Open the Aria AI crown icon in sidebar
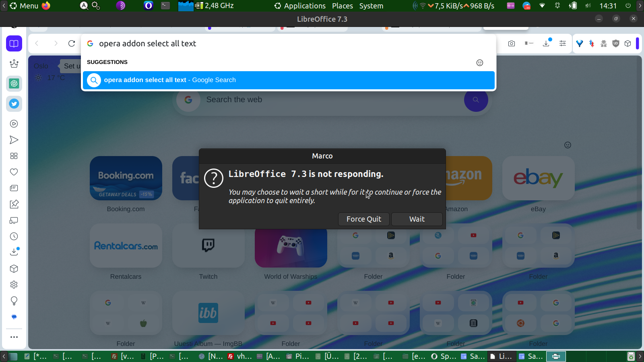644x362 pixels. pyautogui.click(x=14, y=64)
